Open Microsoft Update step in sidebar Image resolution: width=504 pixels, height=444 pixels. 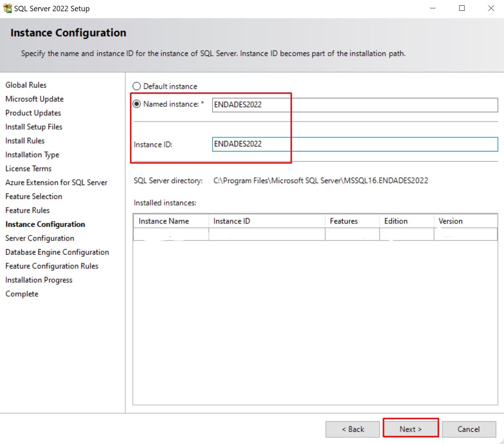click(x=34, y=99)
